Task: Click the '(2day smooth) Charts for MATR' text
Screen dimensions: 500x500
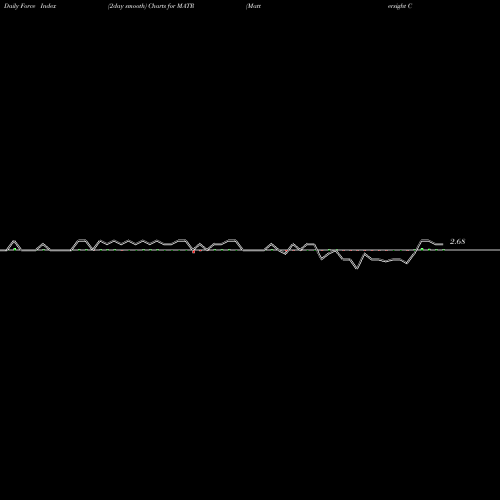Action: point(151,6)
